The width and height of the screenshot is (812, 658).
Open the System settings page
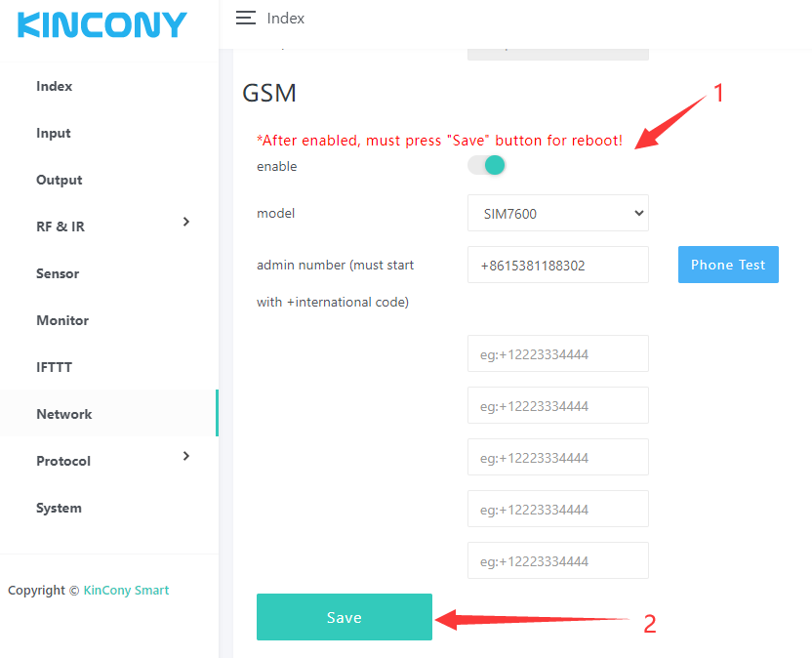click(60, 508)
